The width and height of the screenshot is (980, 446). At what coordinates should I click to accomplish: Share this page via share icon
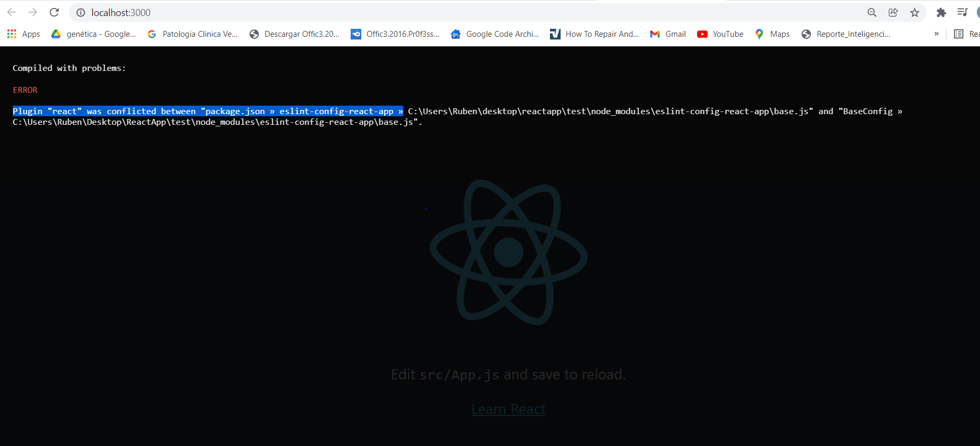tap(893, 12)
